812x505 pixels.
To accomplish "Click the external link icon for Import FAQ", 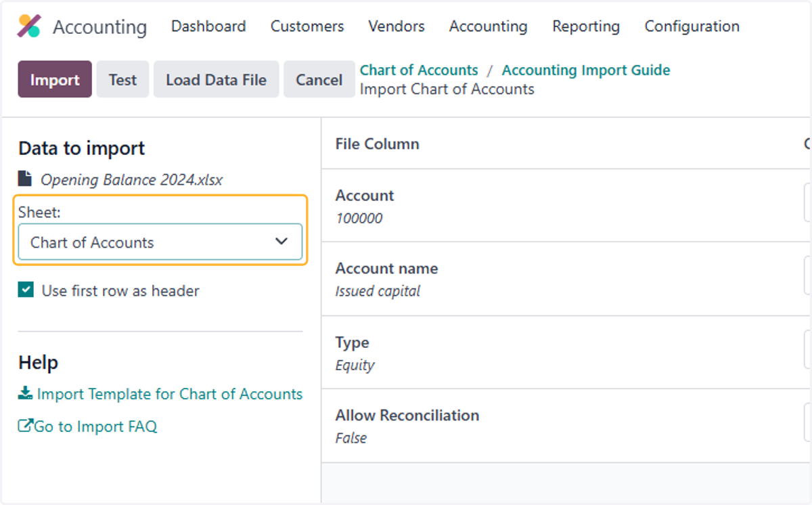I will pyautogui.click(x=25, y=426).
